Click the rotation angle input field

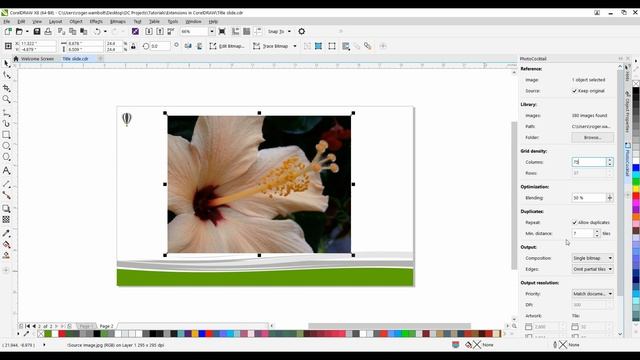point(160,46)
